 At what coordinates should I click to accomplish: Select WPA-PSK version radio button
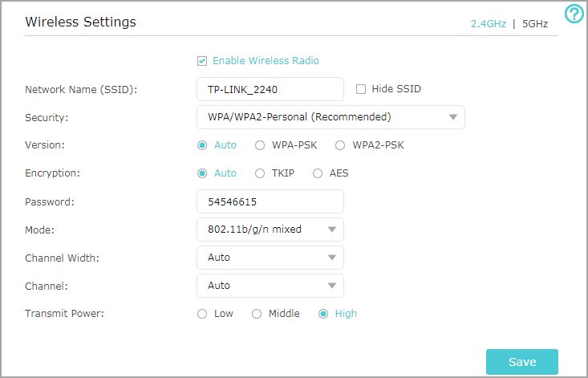260,145
